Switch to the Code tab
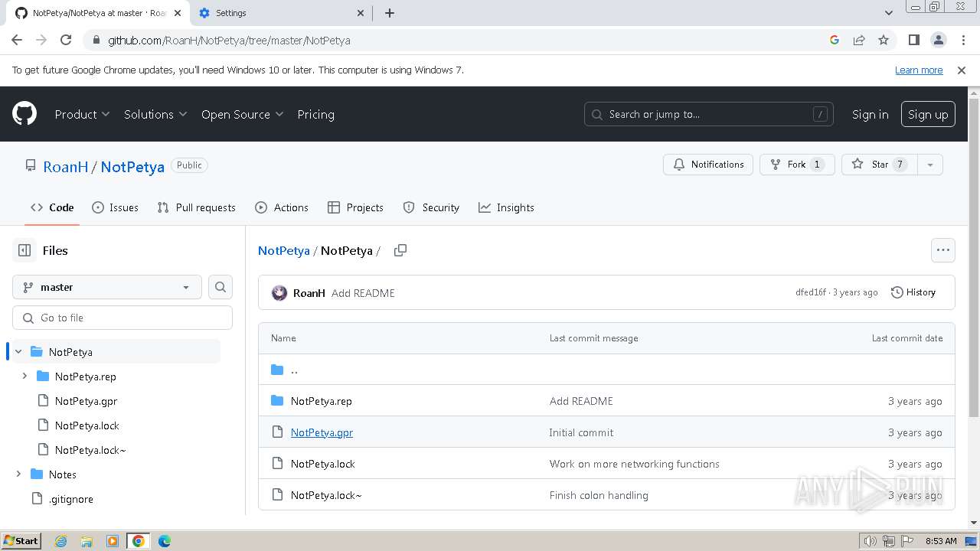 click(52, 207)
